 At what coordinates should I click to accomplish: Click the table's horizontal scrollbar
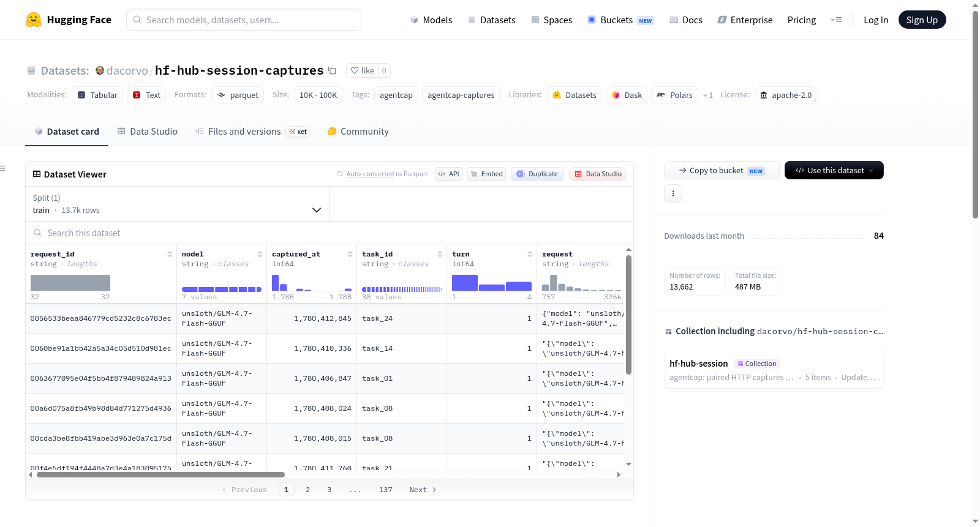point(160,474)
